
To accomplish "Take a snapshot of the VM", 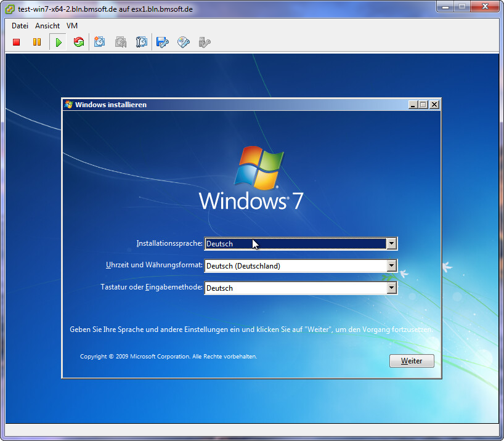I will pyautogui.click(x=99, y=42).
